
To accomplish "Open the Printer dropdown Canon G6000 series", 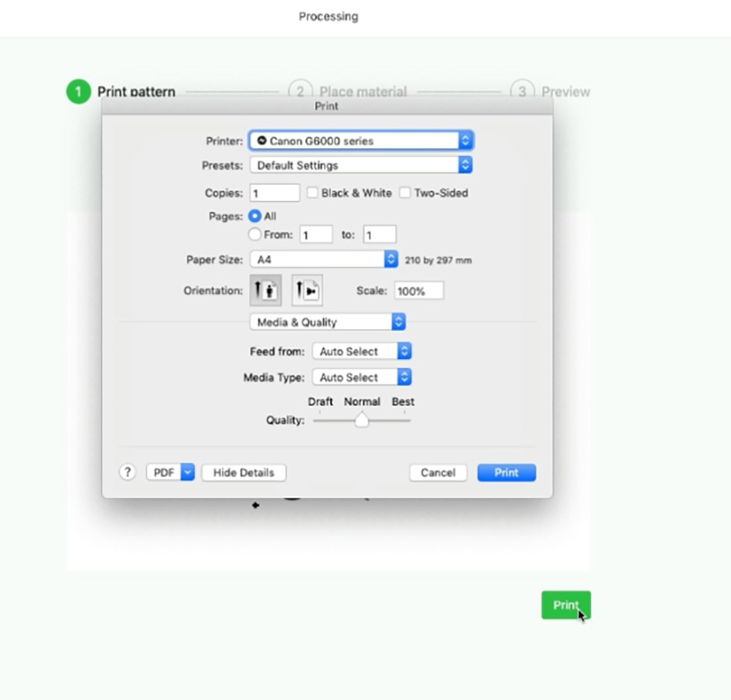I will click(361, 141).
